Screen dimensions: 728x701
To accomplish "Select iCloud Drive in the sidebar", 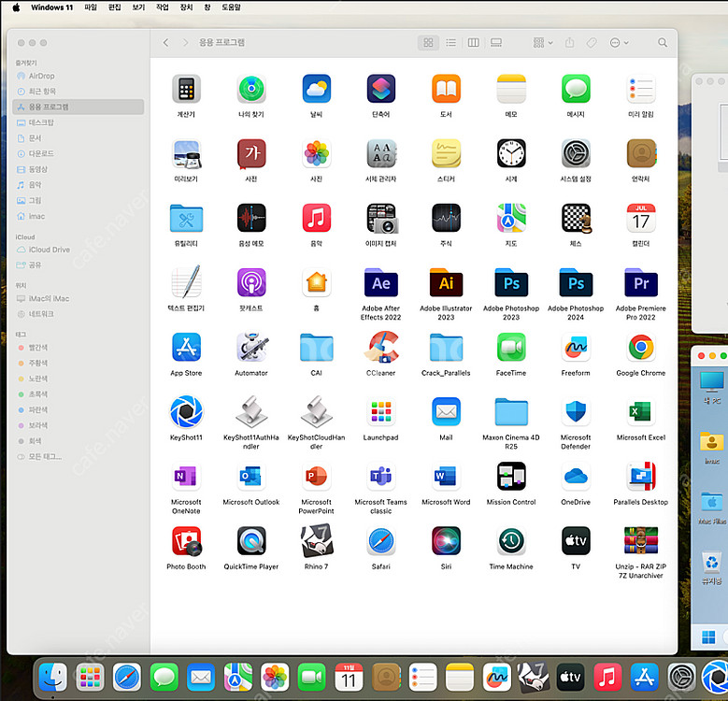I will tap(78, 250).
